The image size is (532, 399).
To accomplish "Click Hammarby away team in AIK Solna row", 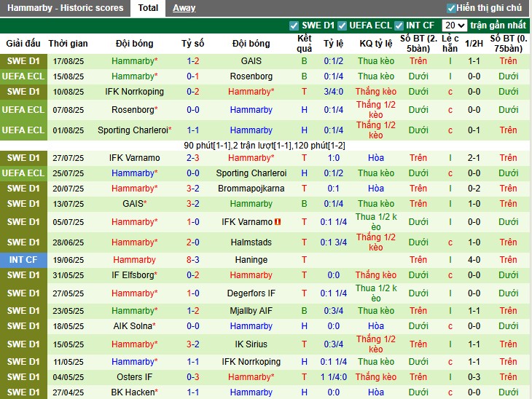I will [251, 326].
